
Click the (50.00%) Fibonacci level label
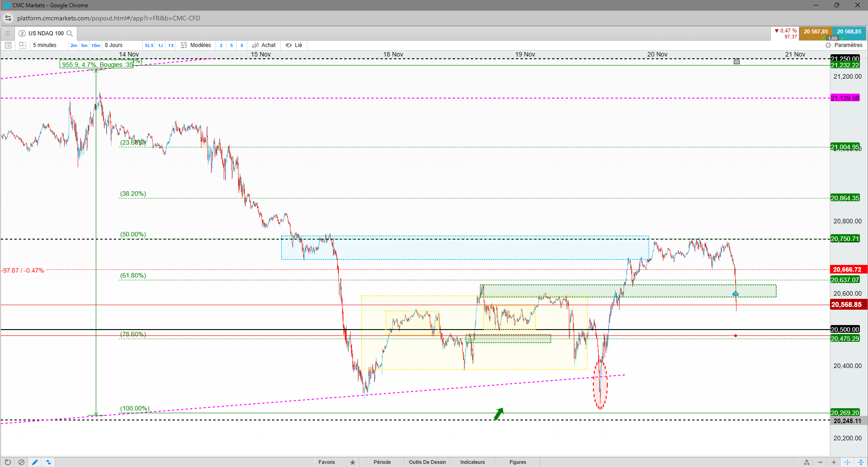(133, 234)
